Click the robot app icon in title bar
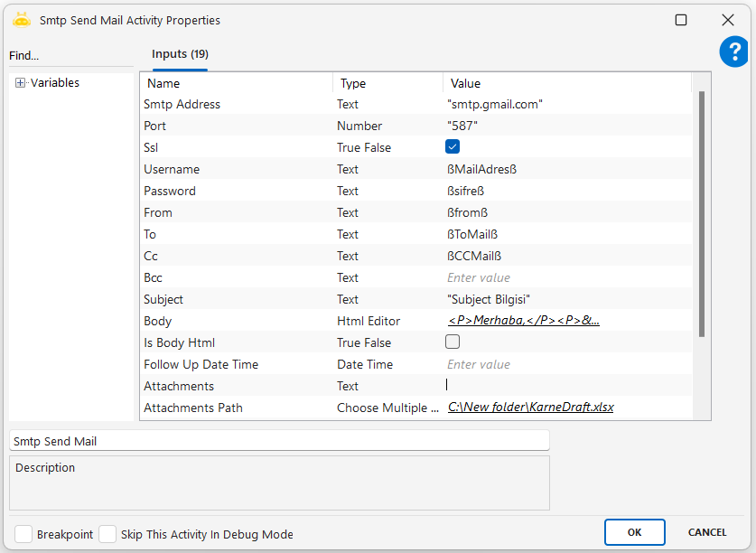Screen dimensions: 756x553 click(22, 20)
